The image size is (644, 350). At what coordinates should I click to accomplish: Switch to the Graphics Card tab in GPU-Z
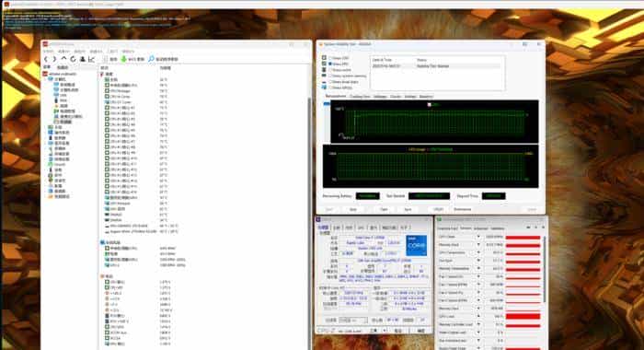(x=448, y=228)
